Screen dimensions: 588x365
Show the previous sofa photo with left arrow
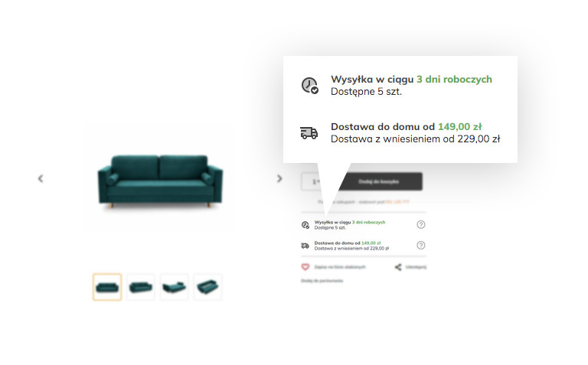click(x=41, y=179)
